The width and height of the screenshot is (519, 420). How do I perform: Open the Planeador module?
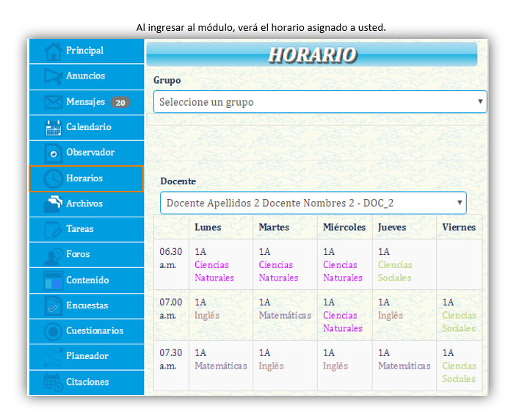87,357
